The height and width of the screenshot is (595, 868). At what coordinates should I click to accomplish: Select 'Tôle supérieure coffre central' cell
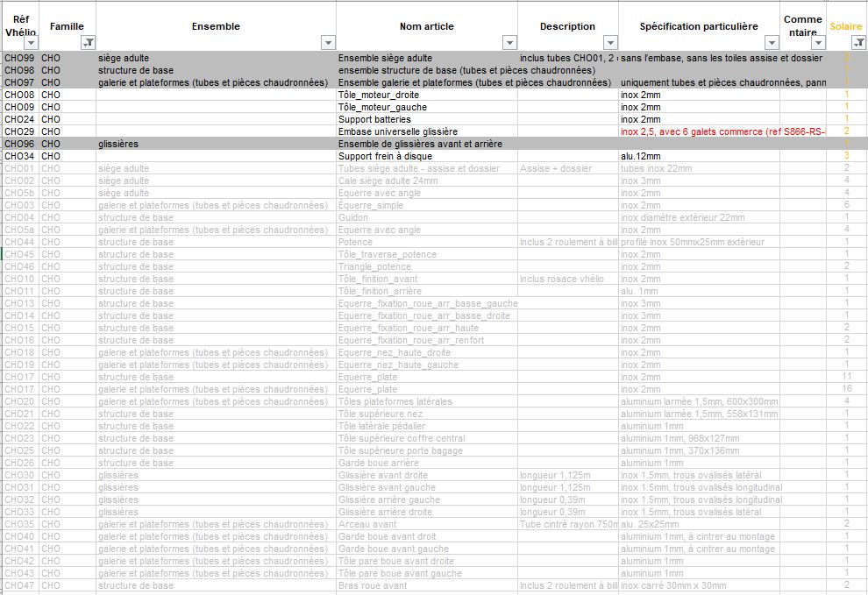tap(427, 438)
